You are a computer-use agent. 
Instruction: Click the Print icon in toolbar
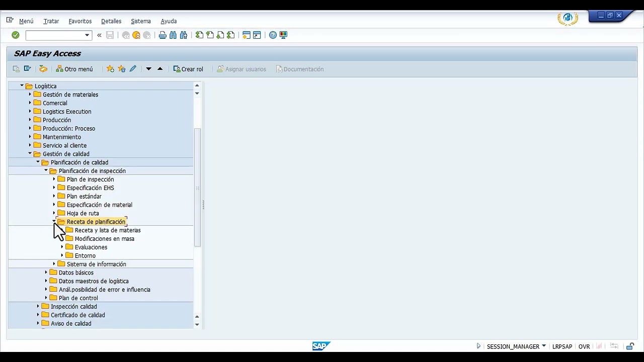tap(163, 35)
